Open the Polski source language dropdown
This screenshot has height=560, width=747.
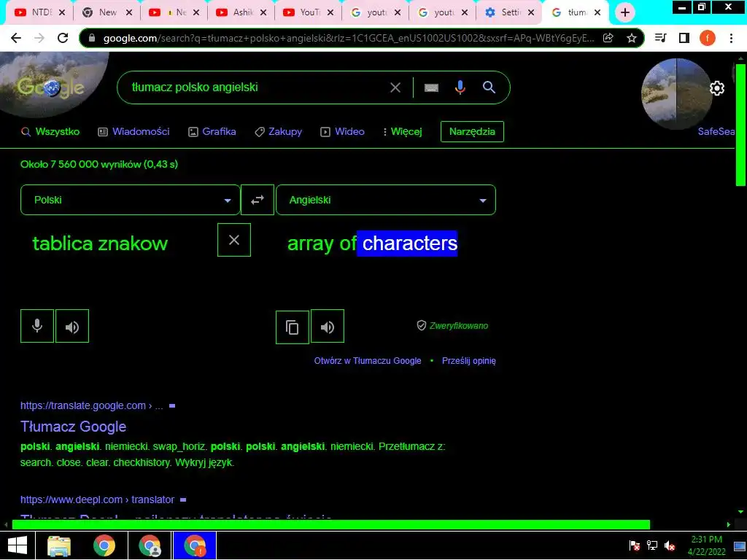130,200
